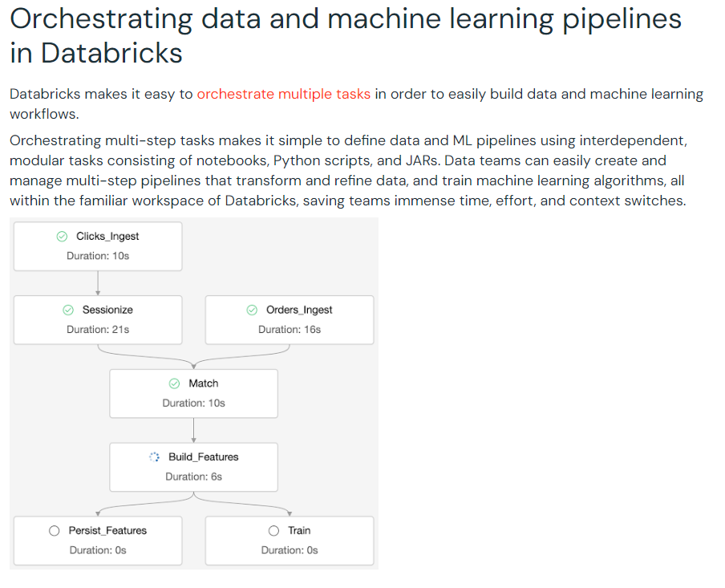Click the Train pending circle icon
This screenshot has width=725, height=588.
click(x=273, y=530)
